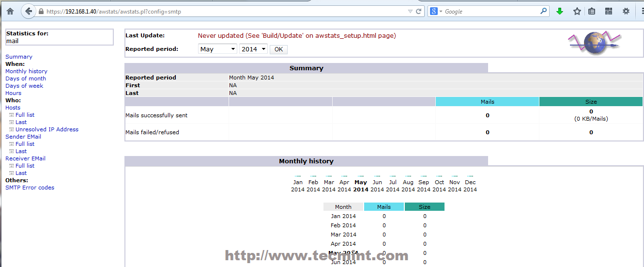
Task: Click the AWStats globe logo
Action: (x=594, y=43)
